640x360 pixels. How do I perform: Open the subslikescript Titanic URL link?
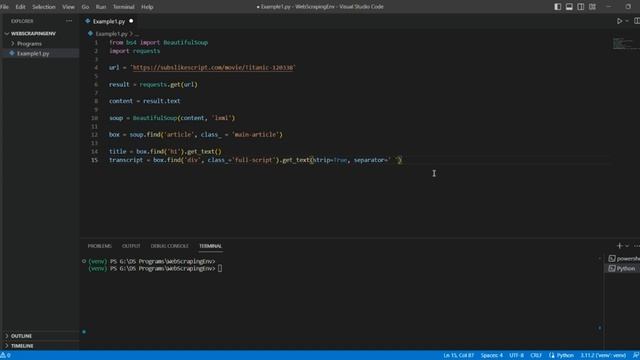[213, 68]
